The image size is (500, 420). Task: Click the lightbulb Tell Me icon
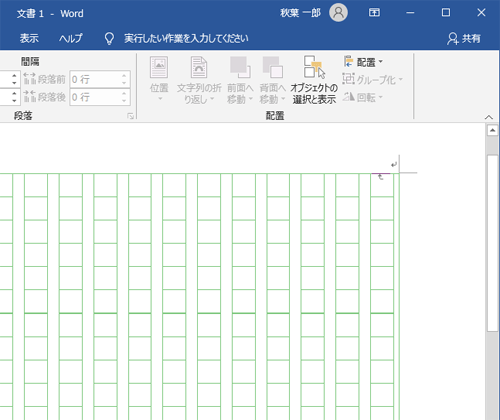pyautogui.click(x=109, y=39)
